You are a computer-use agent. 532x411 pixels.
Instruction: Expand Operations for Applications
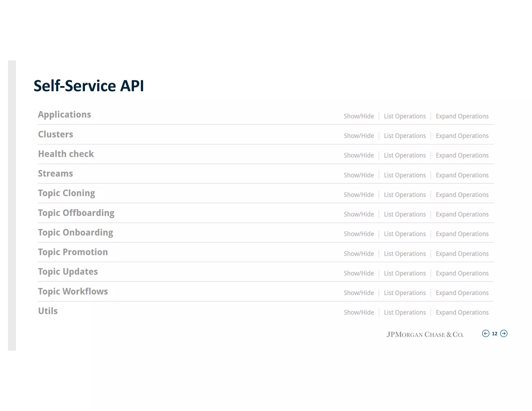(x=462, y=116)
